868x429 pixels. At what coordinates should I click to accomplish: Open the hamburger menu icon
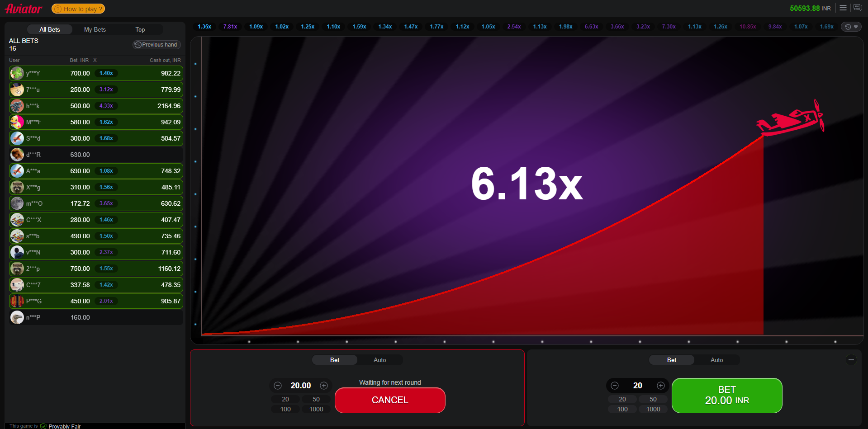tap(843, 8)
